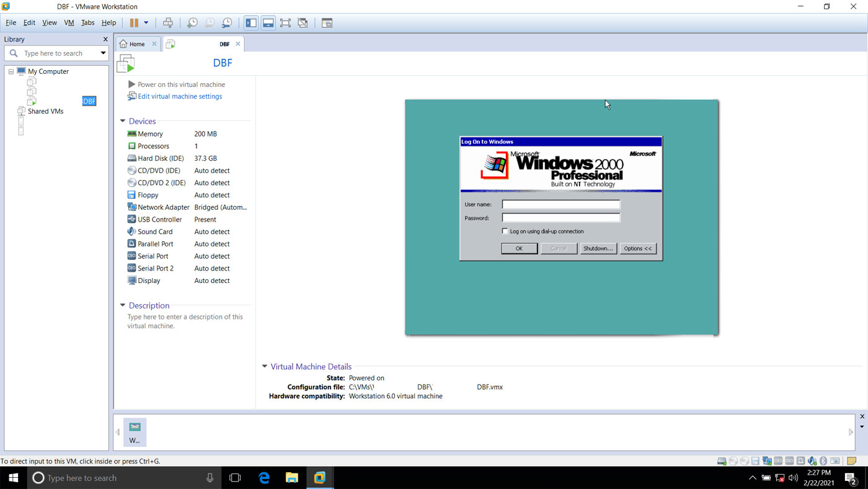868x489 pixels.
Task: Open the View menu
Action: (50, 22)
